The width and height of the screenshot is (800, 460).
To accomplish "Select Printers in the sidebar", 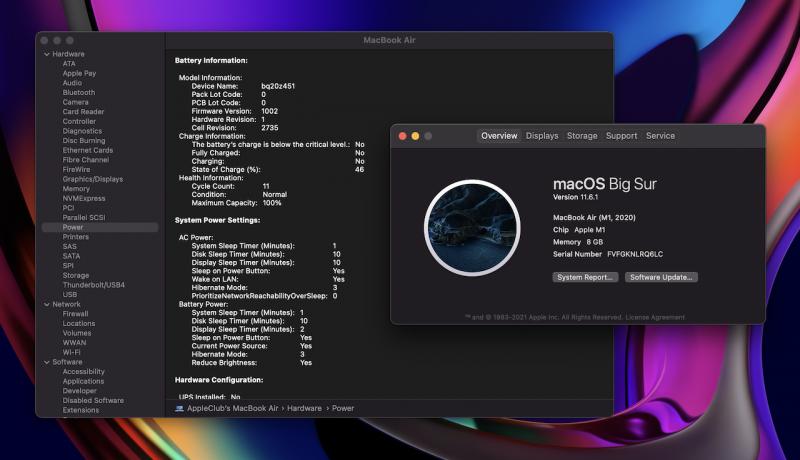I will [x=76, y=237].
